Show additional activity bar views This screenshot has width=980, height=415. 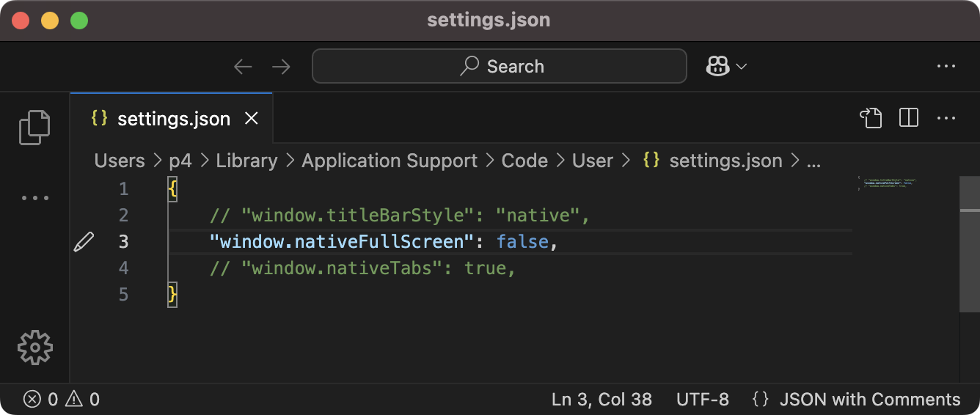click(34, 198)
